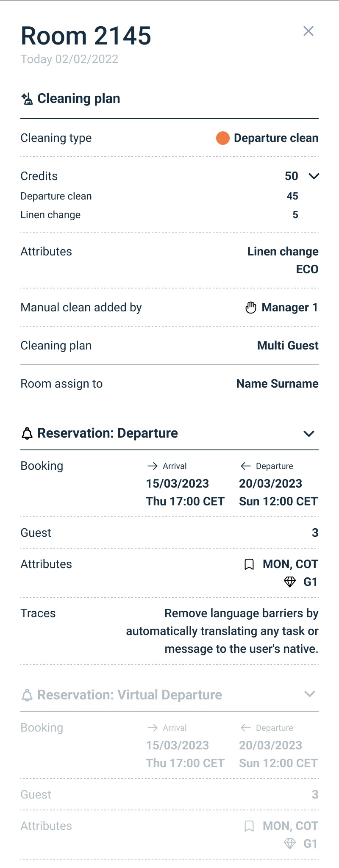This screenshot has height=868, width=339.
Task: Click the Manager 1 label
Action: pos(290,308)
